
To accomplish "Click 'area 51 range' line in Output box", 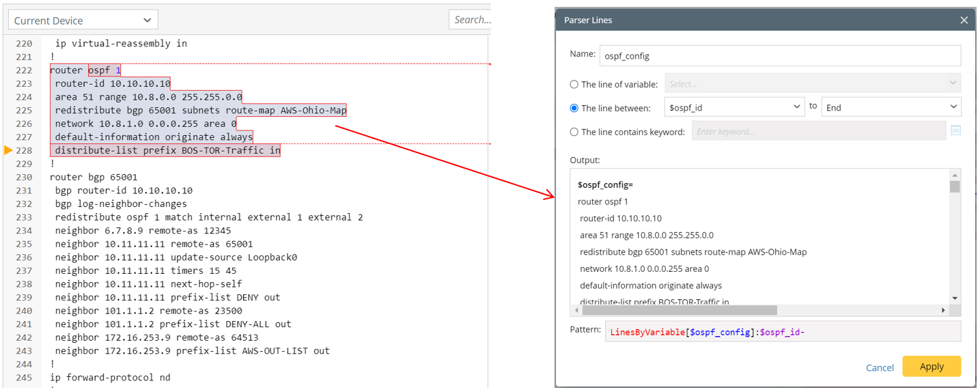I will pos(647,235).
